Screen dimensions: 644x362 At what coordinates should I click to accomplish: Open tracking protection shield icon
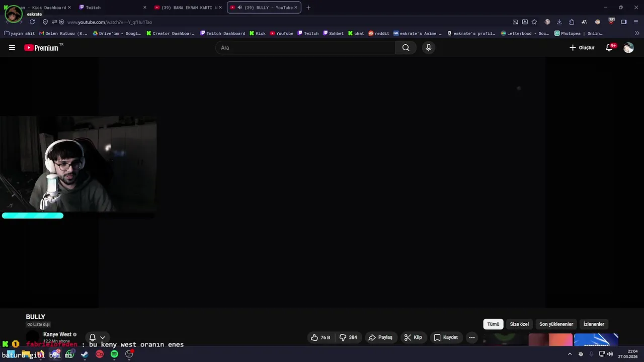point(45,22)
